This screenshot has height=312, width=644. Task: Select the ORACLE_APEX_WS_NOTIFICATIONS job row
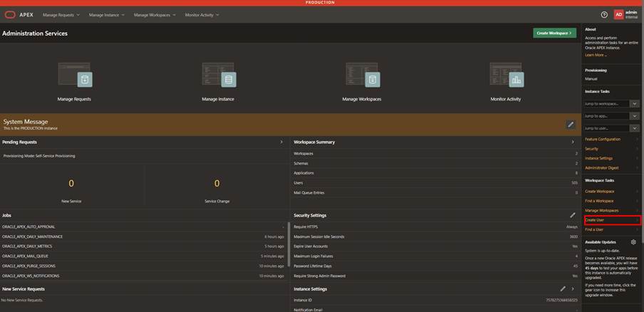coord(143,276)
